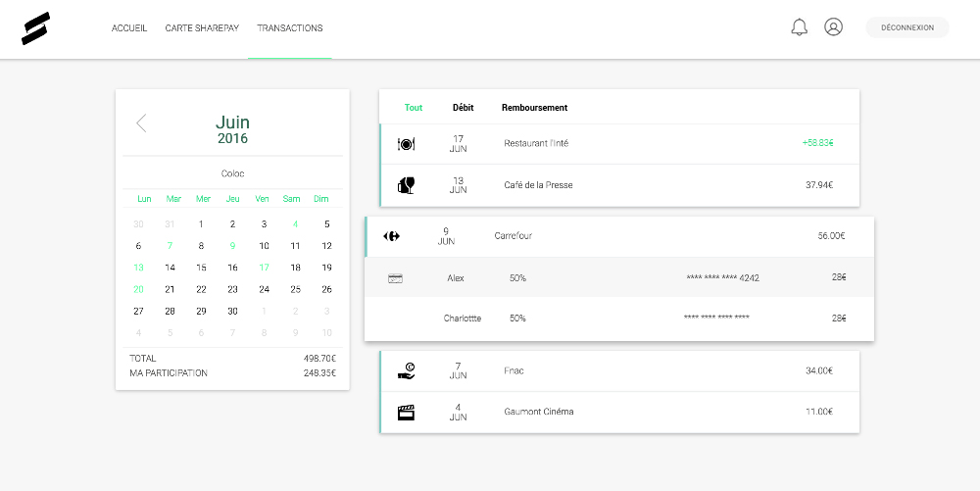Screen dimensions: 980x491
Task: Open the Fnac transaction
Action: (619, 371)
